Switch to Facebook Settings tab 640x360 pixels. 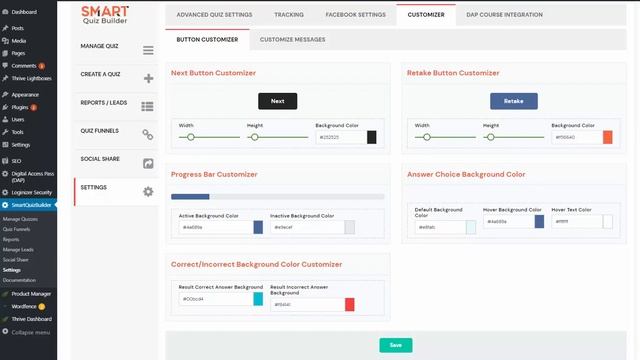click(x=356, y=15)
